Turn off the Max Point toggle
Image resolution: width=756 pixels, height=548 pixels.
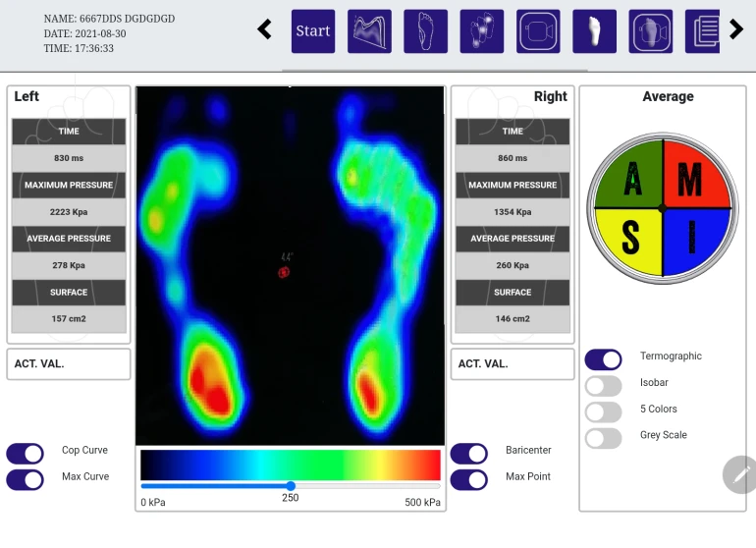[x=469, y=479]
